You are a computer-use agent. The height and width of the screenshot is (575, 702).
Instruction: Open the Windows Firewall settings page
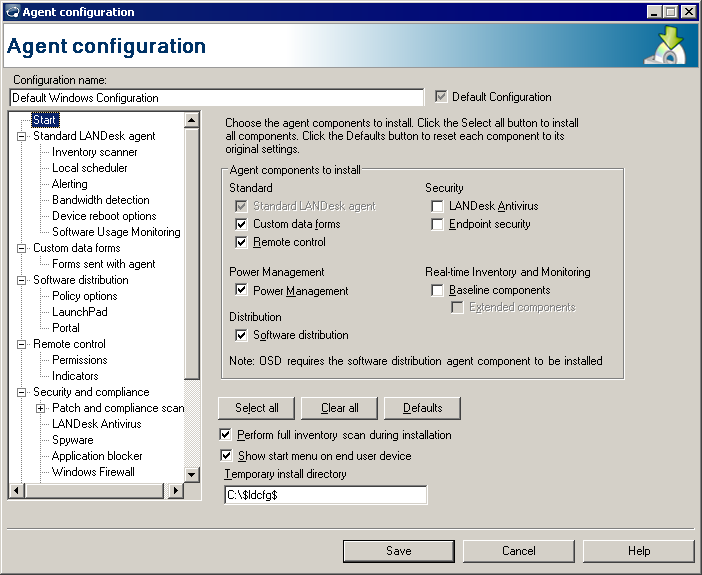[x=93, y=472]
